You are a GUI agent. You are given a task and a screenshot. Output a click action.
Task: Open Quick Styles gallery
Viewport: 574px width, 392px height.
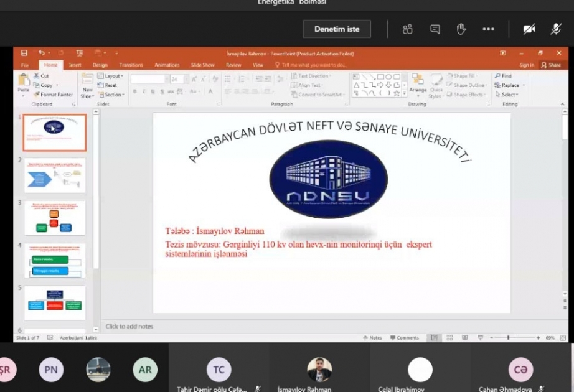pyautogui.click(x=436, y=86)
